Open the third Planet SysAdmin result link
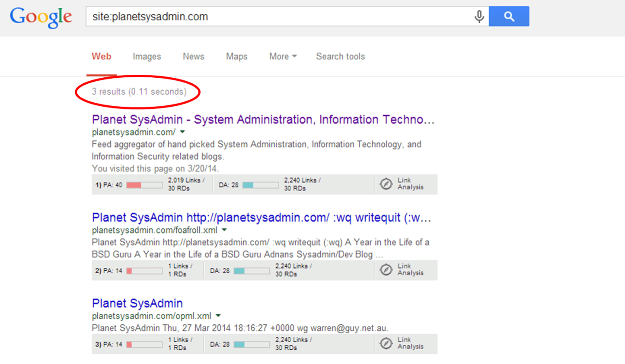The height and width of the screenshot is (364, 625). tap(137, 303)
